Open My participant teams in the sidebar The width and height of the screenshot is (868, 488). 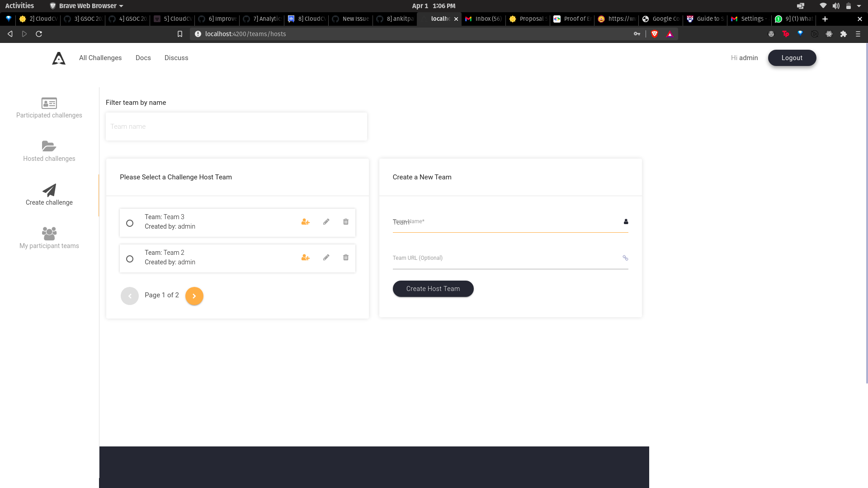49,238
